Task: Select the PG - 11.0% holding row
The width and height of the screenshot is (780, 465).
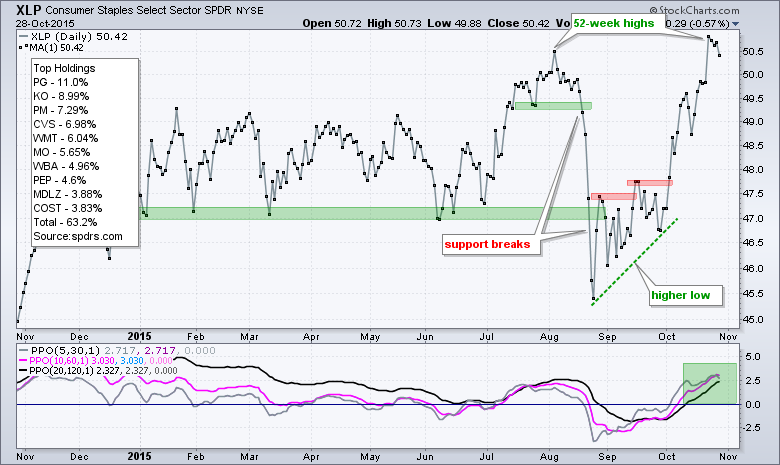Action: click(x=61, y=82)
